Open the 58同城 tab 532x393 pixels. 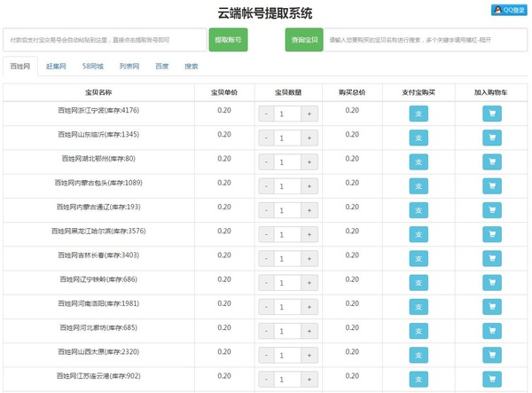coord(92,67)
